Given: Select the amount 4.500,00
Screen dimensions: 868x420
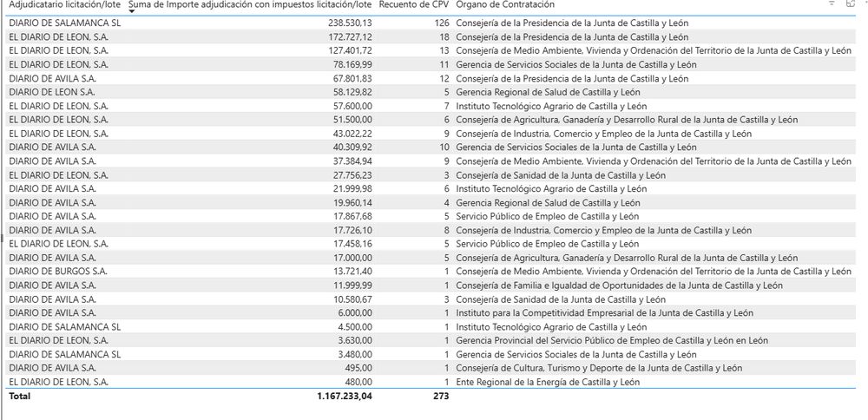Looking at the screenshot, I should [355, 326].
